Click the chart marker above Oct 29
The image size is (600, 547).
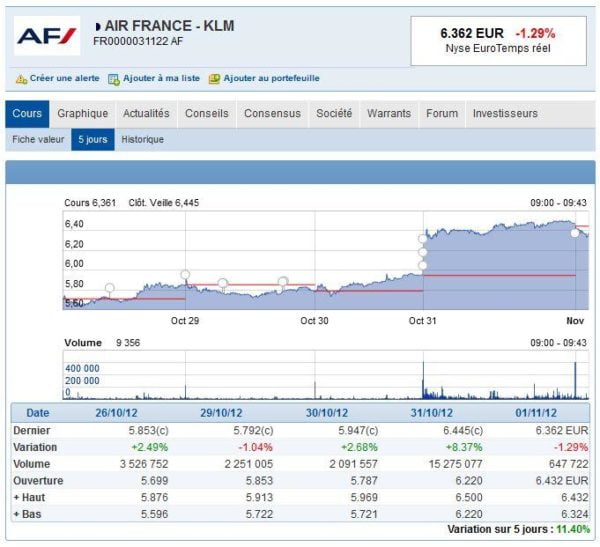click(x=185, y=274)
